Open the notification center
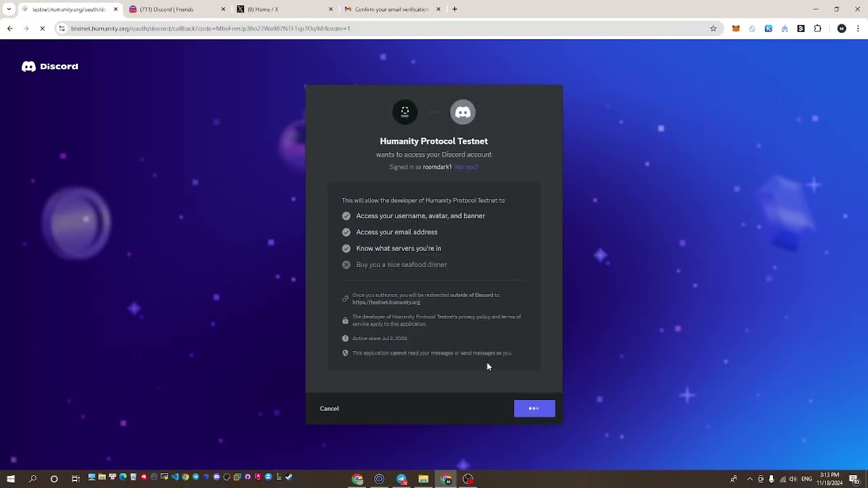The height and width of the screenshot is (488, 868). [854, 479]
